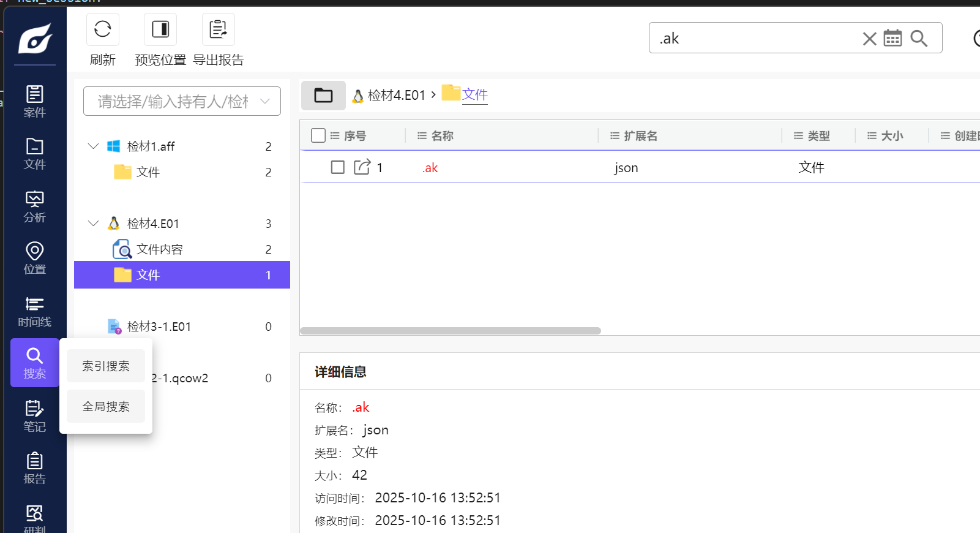Open the Timeline (时间线) sidebar icon
This screenshot has width=980, height=533.
pos(35,311)
